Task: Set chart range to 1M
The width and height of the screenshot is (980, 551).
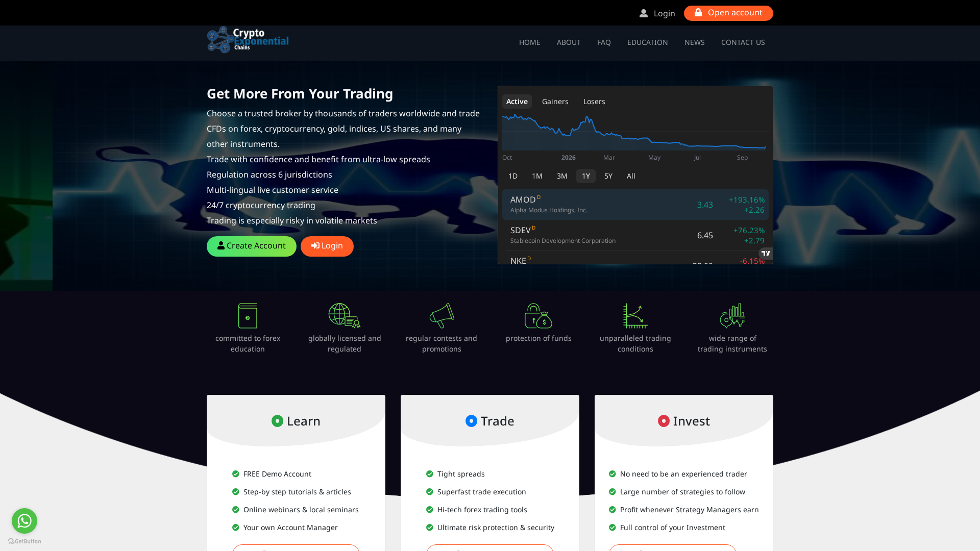Action: tap(537, 176)
